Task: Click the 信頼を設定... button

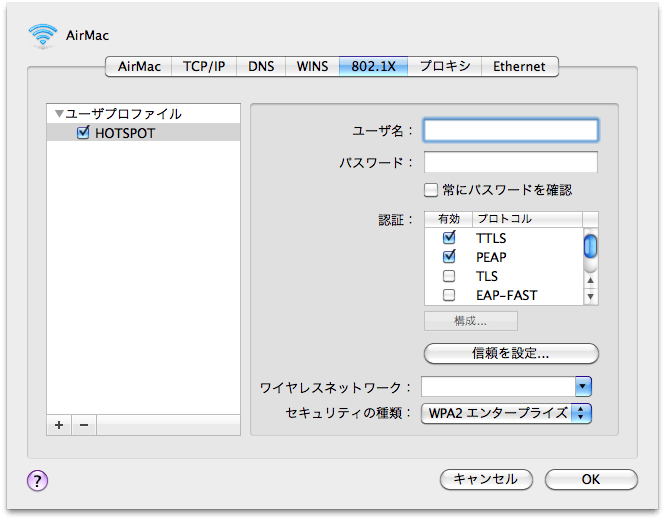Action: click(x=511, y=353)
